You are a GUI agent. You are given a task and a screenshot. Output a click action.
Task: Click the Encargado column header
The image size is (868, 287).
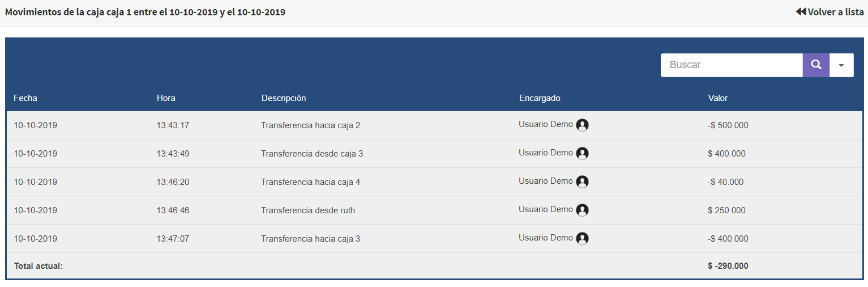540,98
